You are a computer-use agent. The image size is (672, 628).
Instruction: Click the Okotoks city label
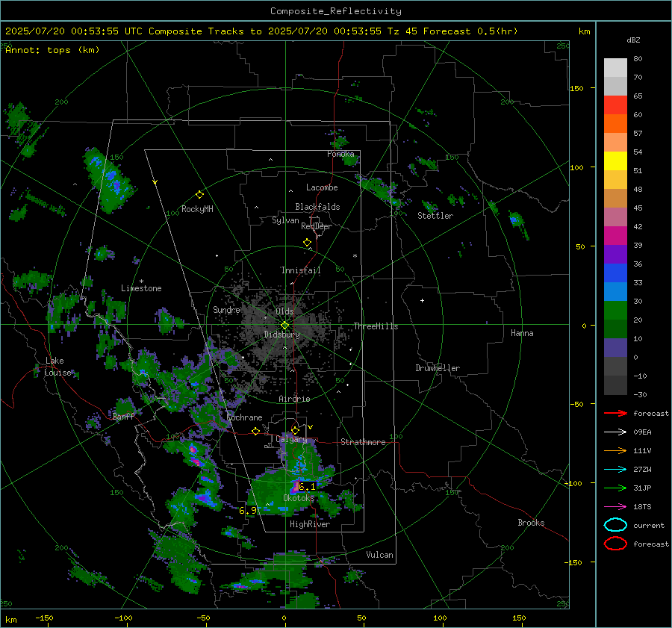pyautogui.click(x=299, y=498)
